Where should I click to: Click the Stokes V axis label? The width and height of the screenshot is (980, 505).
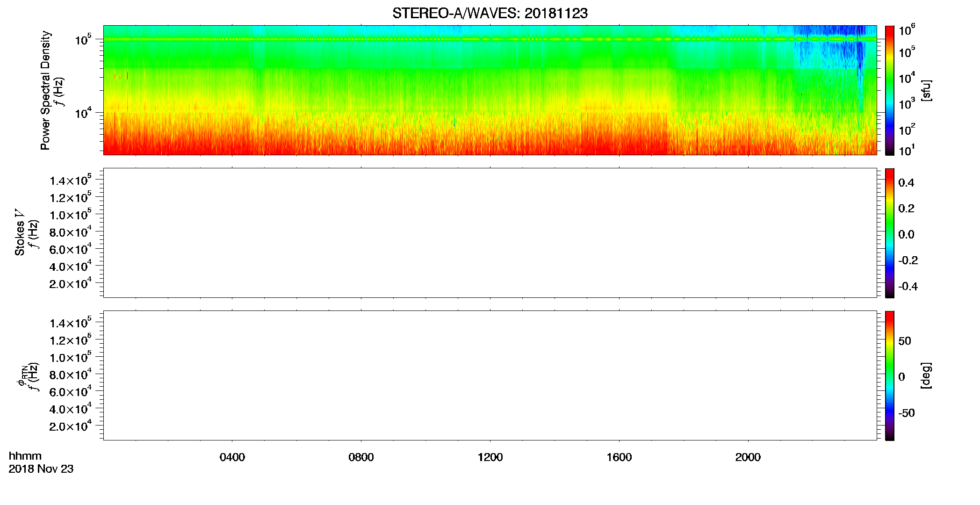click(x=20, y=232)
